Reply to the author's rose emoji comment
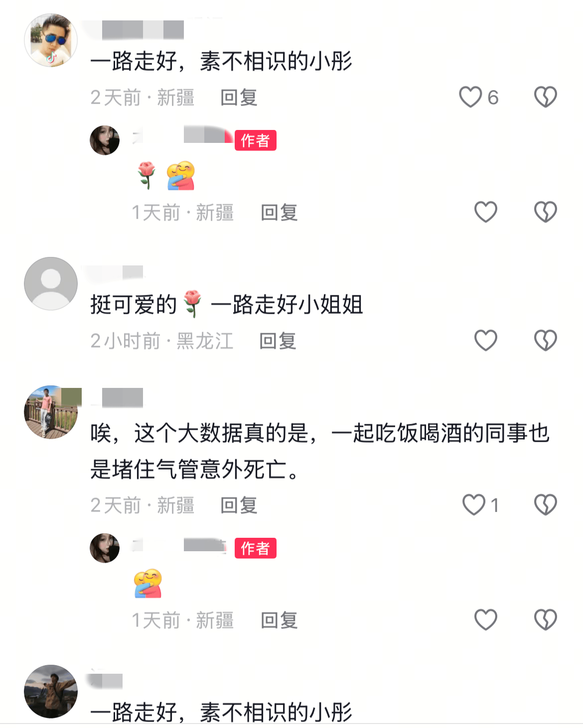The width and height of the screenshot is (583, 728). coord(279,213)
